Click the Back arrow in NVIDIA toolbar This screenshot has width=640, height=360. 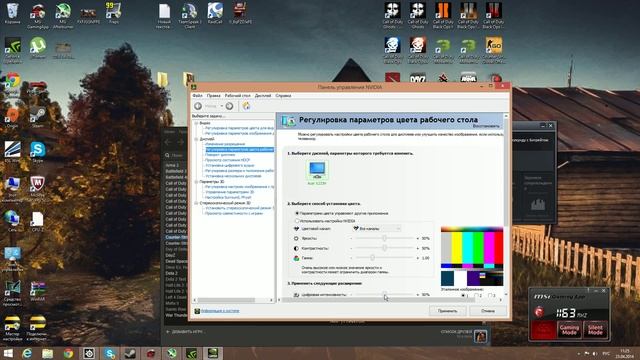[x=198, y=106]
